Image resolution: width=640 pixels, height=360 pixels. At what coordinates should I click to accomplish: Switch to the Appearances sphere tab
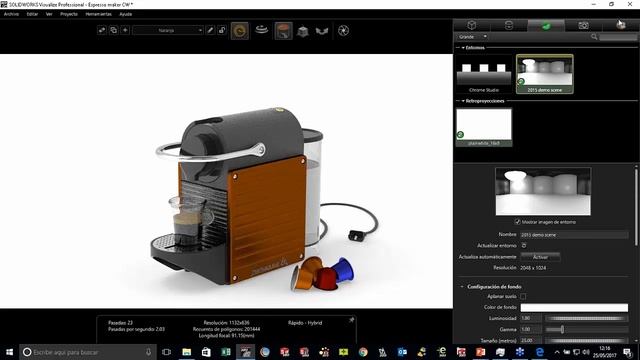(x=509, y=25)
